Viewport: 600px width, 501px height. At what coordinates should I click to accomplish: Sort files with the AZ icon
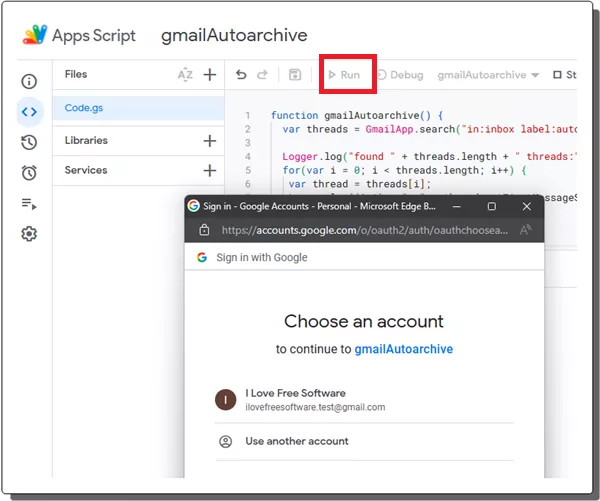pos(185,75)
